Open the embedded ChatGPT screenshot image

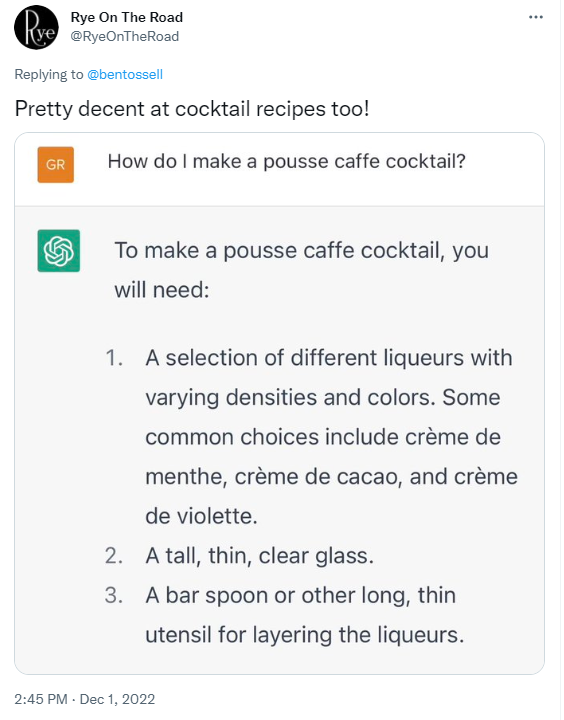[x=279, y=403]
